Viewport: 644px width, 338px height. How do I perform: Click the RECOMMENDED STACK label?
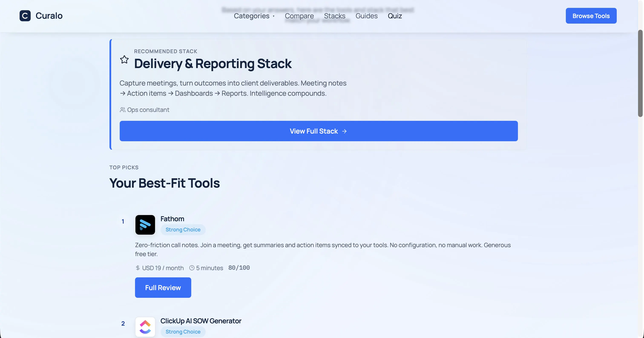point(165,51)
